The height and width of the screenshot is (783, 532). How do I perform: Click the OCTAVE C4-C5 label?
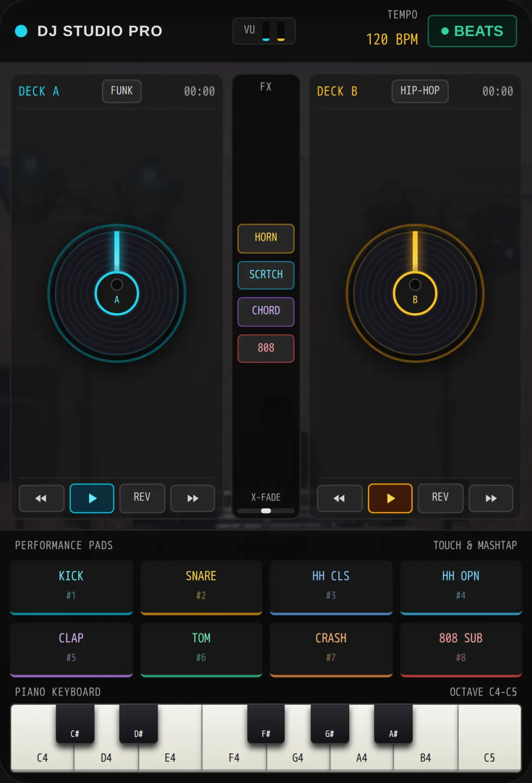tap(483, 692)
